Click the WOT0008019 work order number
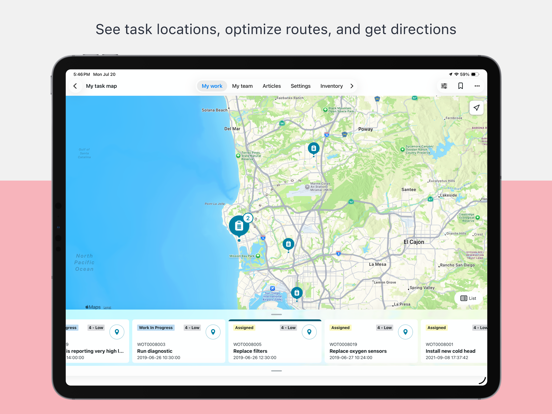The height and width of the screenshot is (414, 552). point(344,344)
